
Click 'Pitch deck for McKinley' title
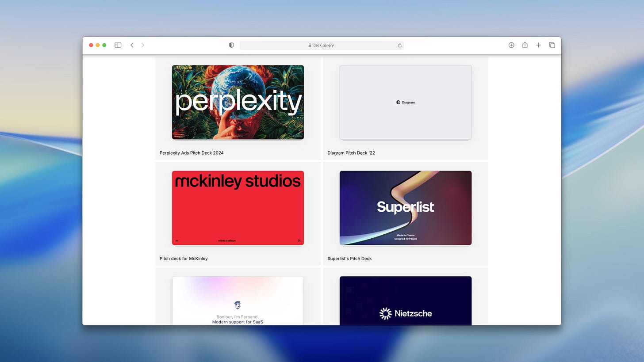point(184,259)
